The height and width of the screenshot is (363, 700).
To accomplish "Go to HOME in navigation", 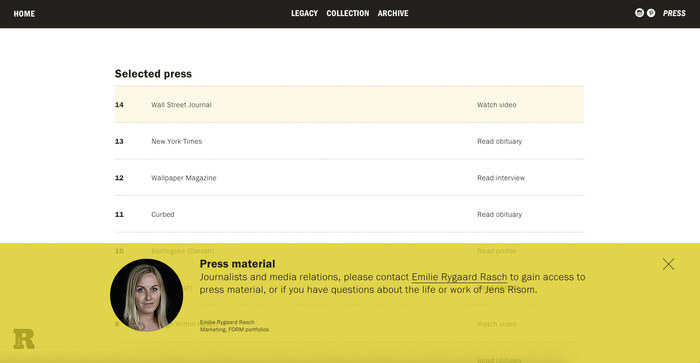I will click(x=24, y=14).
